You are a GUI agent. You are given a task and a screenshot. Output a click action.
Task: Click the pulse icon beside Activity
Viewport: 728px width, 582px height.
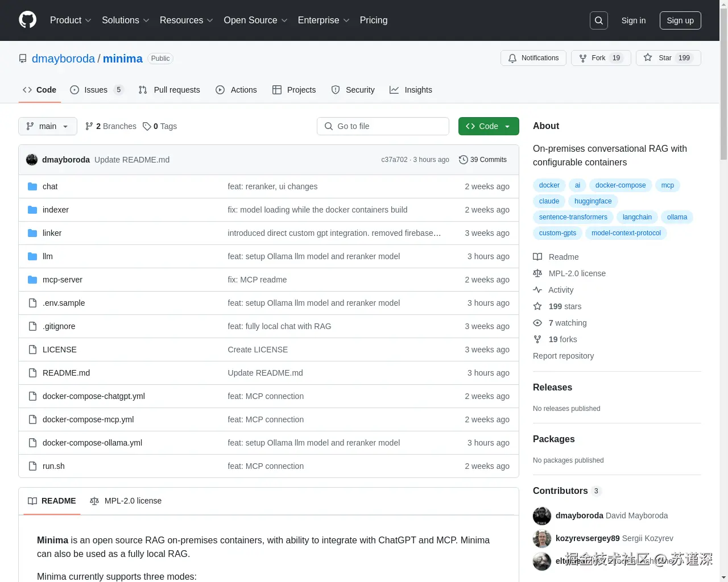coord(537,290)
